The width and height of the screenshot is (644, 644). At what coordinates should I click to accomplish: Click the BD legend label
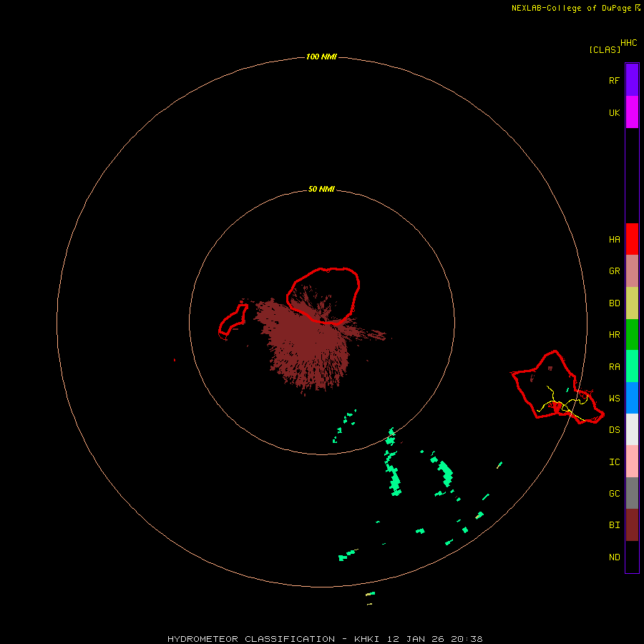click(614, 303)
